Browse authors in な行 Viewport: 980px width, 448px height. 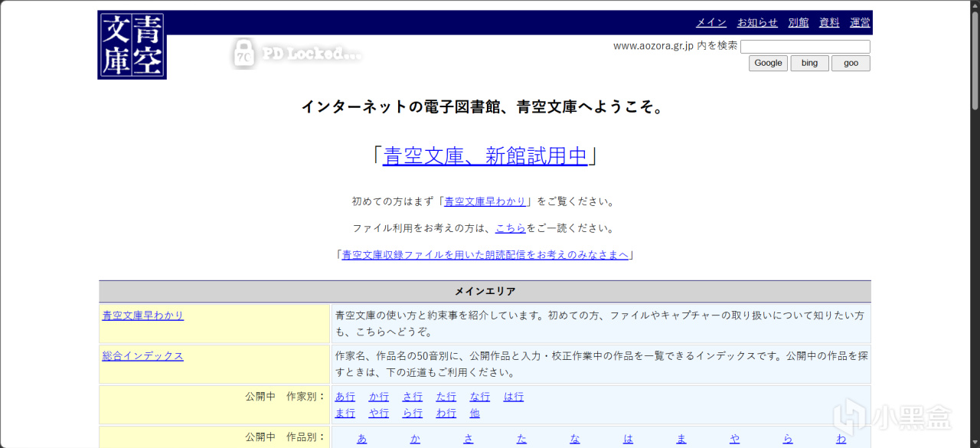pos(480,397)
